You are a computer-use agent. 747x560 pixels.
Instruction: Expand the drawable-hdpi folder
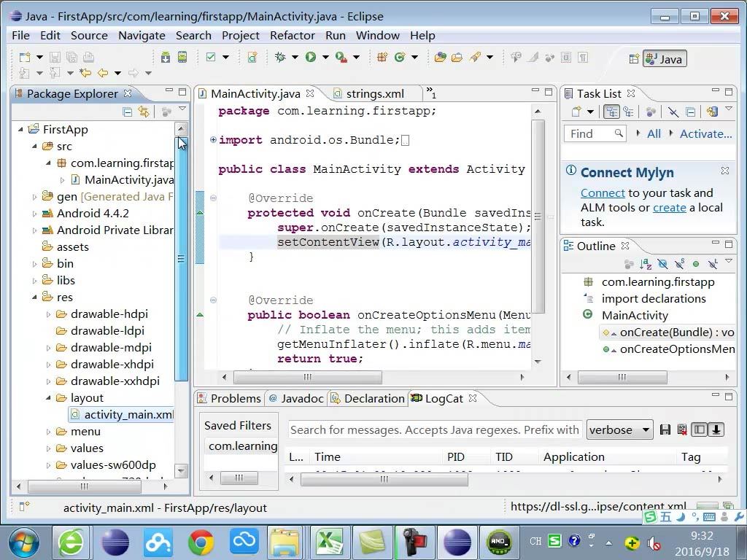tap(48, 314)
